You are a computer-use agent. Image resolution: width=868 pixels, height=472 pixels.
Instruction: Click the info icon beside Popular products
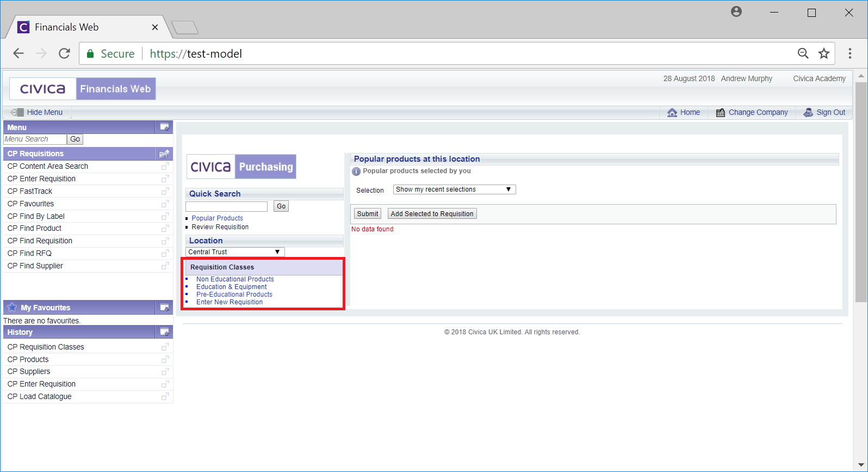356,171
